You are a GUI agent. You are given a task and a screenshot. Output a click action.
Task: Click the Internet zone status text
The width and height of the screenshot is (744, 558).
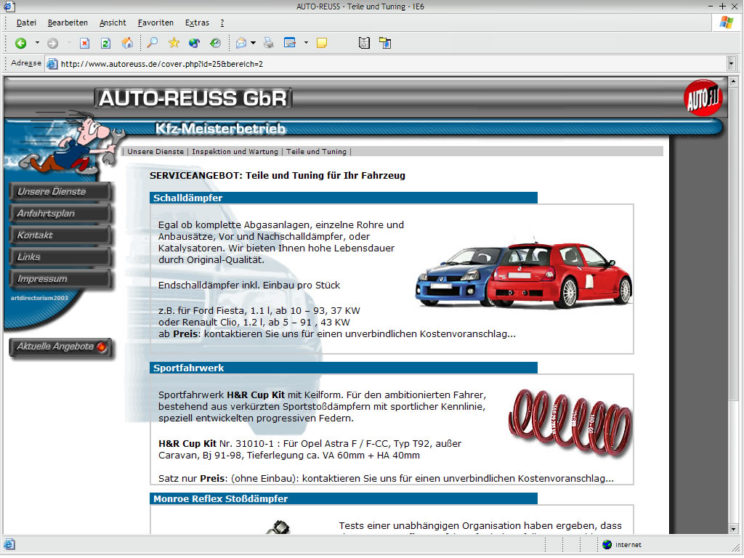[628, 545]
